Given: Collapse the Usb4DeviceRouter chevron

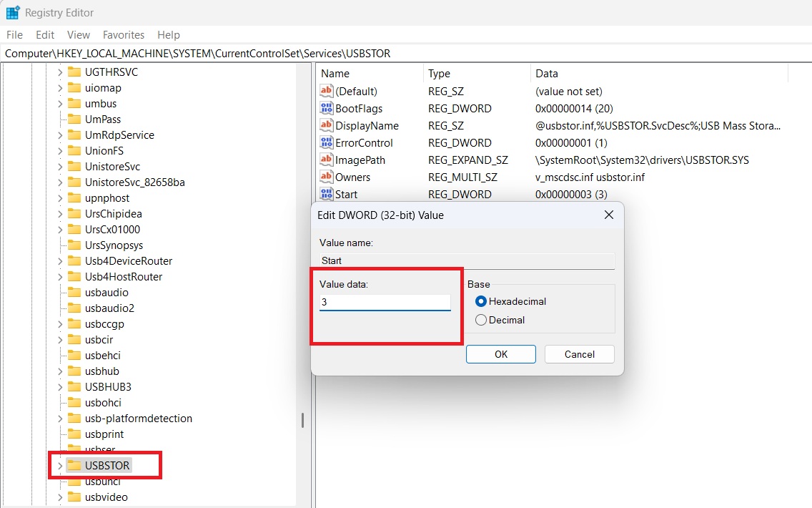Looking at the screenshot, I should 61,260.
